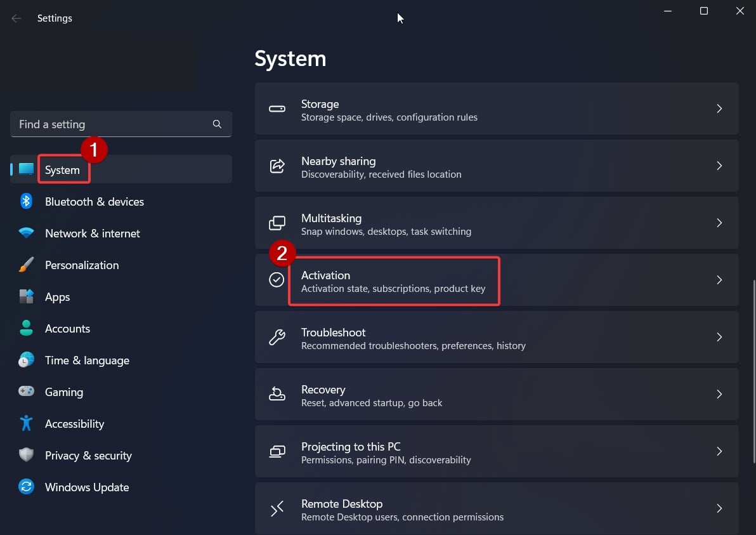Go to Time & language settings
756x535 pixels.
[x=87, y=360]
